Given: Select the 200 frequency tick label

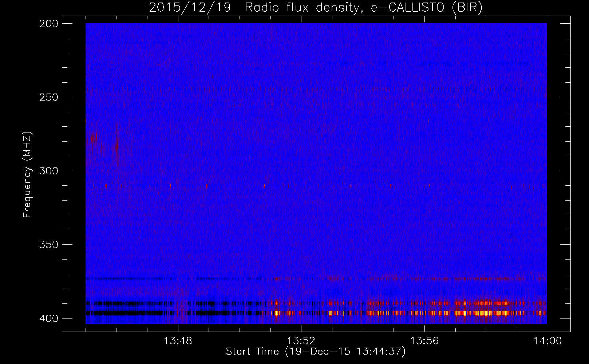Looking at the screenshot, I should pyautogui.click(x=49, y=24).
